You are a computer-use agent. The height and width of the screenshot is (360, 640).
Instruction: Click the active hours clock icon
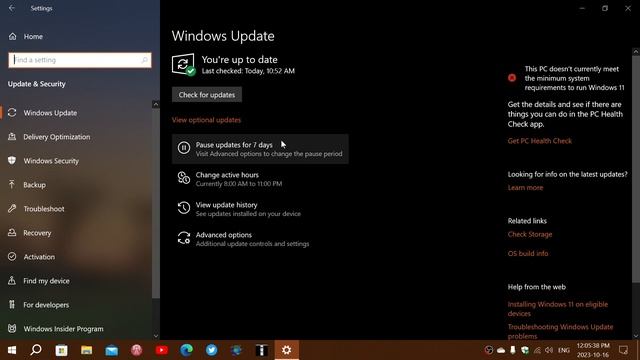(x=184, y=178)
